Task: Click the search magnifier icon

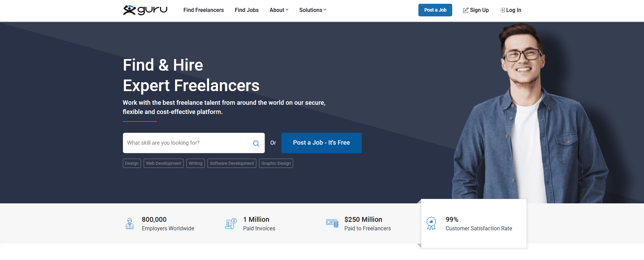Action: 256,143
